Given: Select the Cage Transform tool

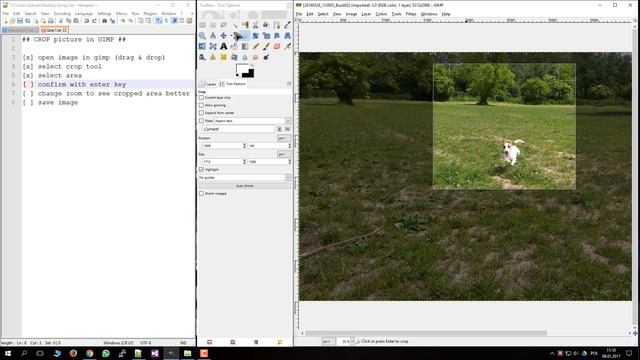Looking at the screenshot, I should tap(213, 47).
